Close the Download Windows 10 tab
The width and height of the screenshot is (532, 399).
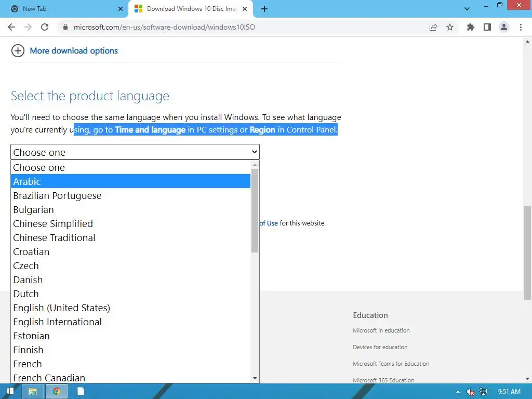point(245,9)
